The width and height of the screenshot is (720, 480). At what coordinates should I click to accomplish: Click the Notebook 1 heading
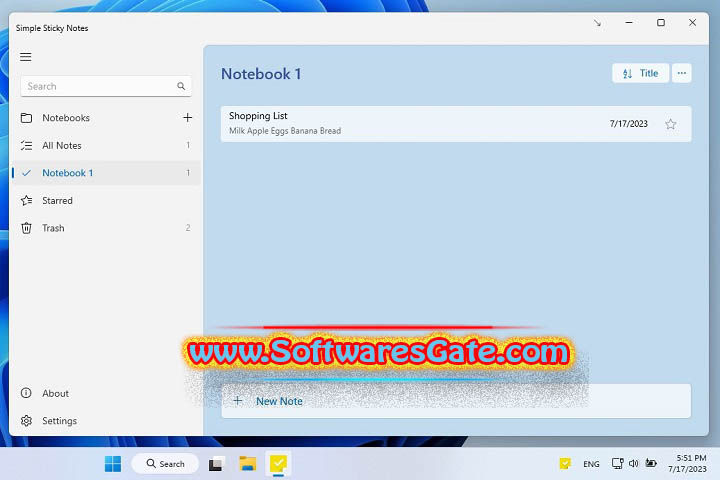click(261, 74)
